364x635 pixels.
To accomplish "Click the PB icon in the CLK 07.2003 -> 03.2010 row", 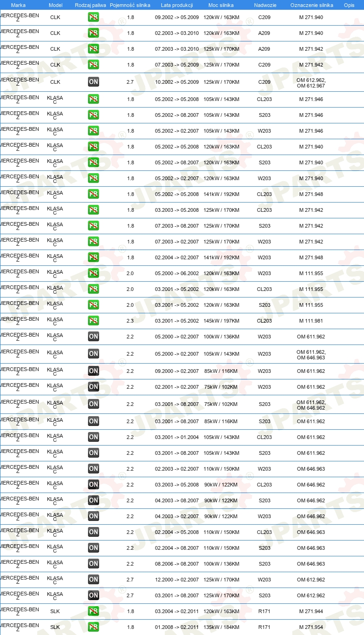I will [93, 49].
